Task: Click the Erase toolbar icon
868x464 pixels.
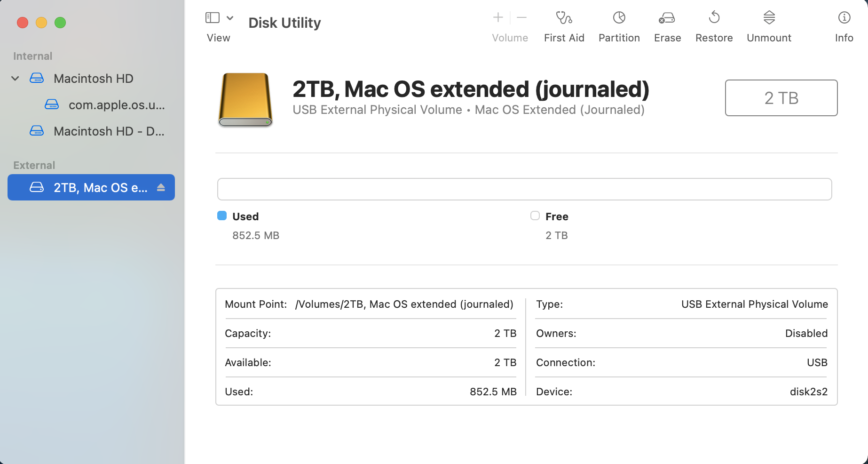Action: pyautogui.click(x=667, y=18)
